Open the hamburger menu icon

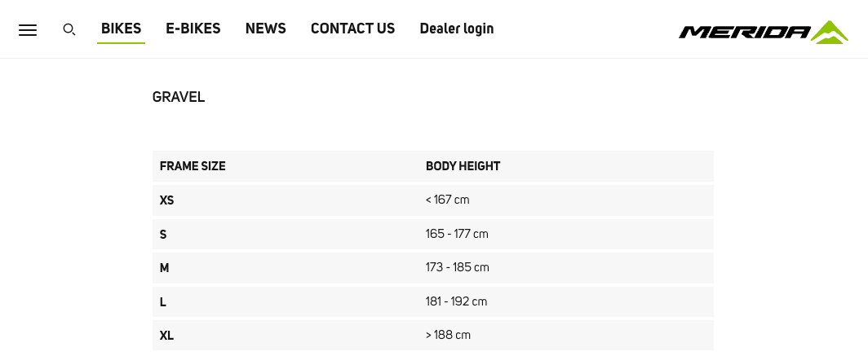[x=28, y=30]
